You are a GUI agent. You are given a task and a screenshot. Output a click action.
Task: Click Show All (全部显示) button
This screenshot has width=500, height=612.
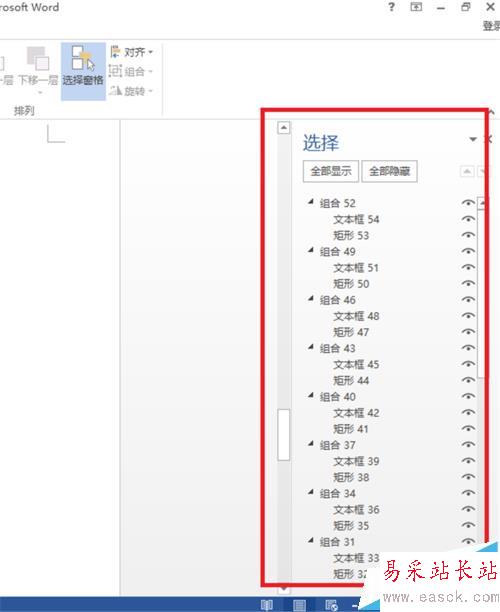[331, 171]
